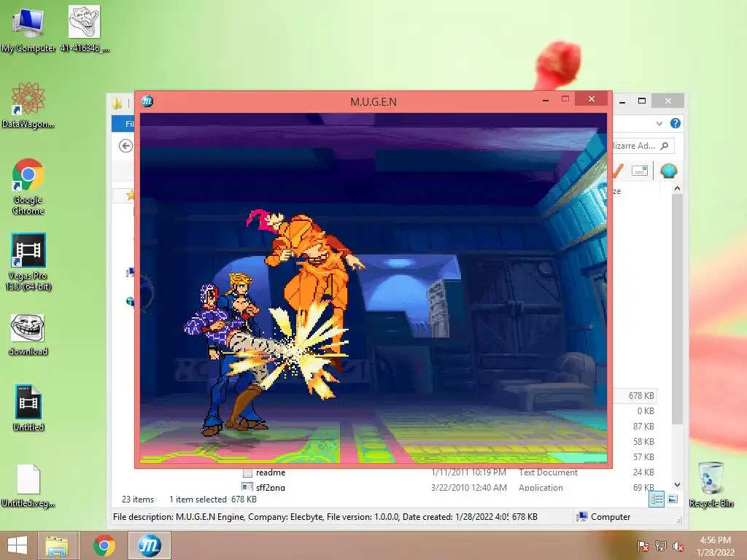Click the taskbar clock showing 4:56 PM
Image resolution: width=747 pixels, height=560 pixels.
coord(715,546)
